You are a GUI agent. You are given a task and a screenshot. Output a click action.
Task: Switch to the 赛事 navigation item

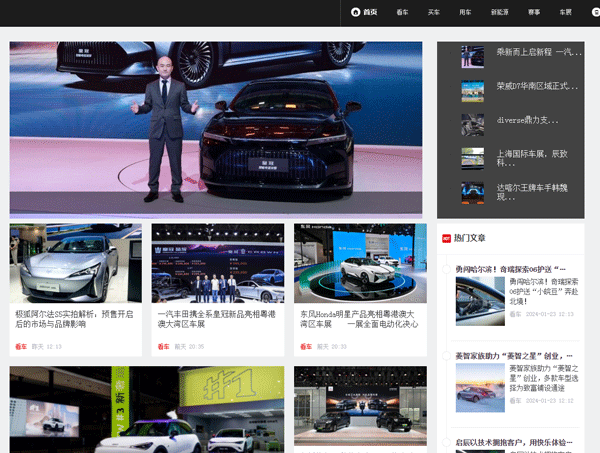[534, 12]
